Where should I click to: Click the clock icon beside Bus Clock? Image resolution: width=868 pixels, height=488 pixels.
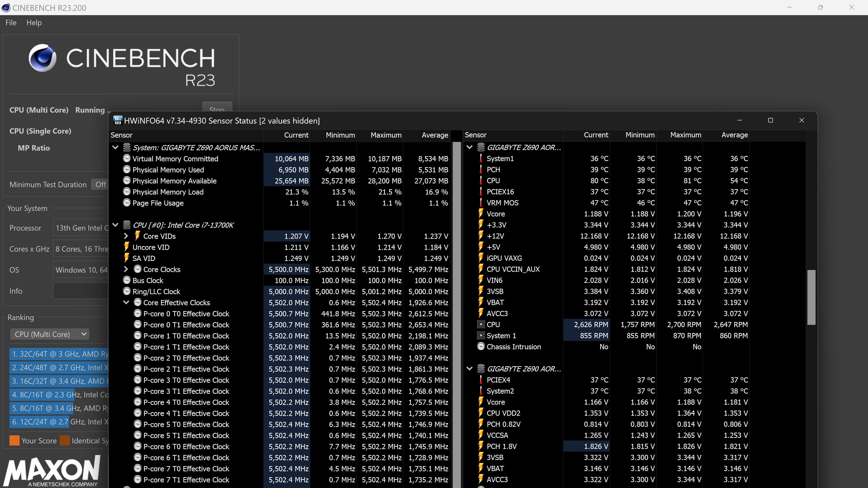(127, 281)
